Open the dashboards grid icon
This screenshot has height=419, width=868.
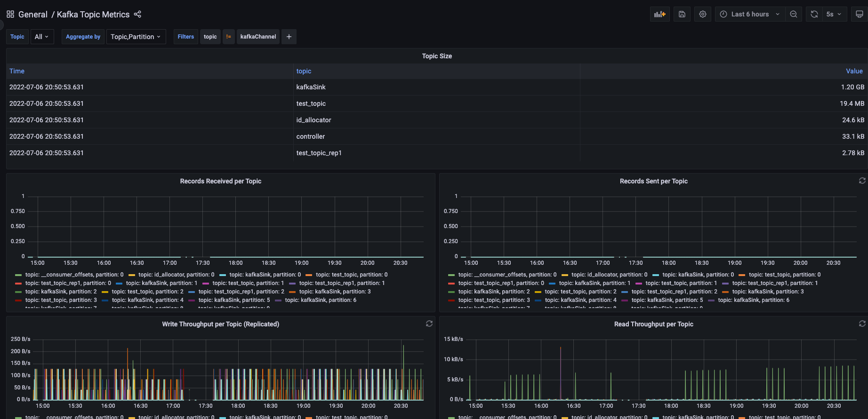(x=10, y=14)
